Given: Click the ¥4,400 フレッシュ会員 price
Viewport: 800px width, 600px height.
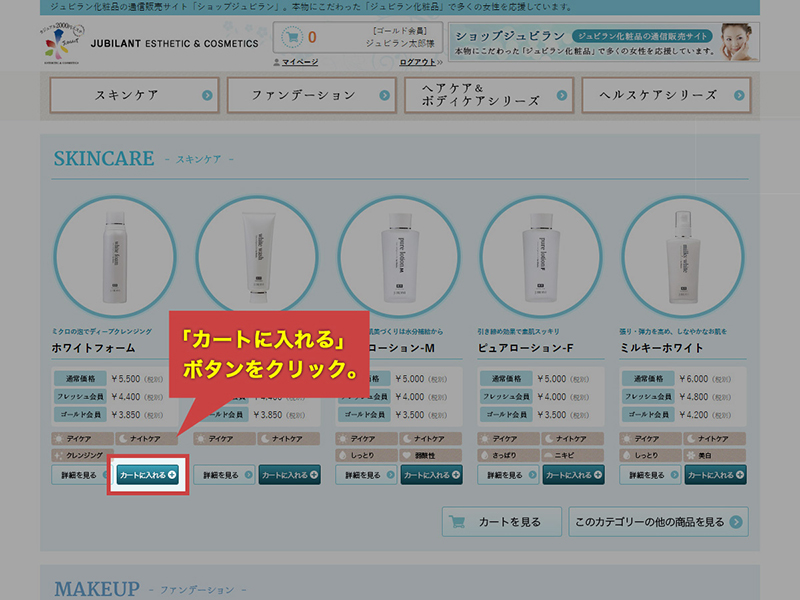Looking at the screenshot, I should click(x=126, y=397).
